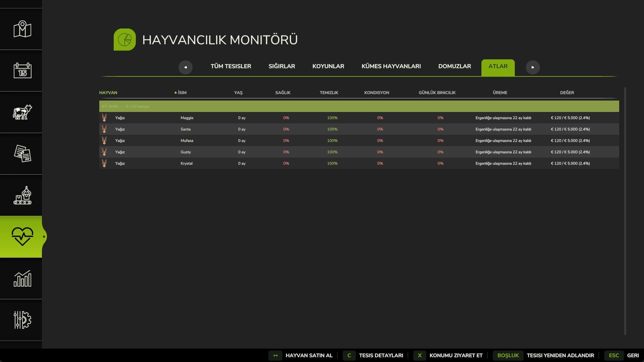Open the game settings sliders page
Screen dimensions: 644x362
pyautogui.click(x=22, y=320)
